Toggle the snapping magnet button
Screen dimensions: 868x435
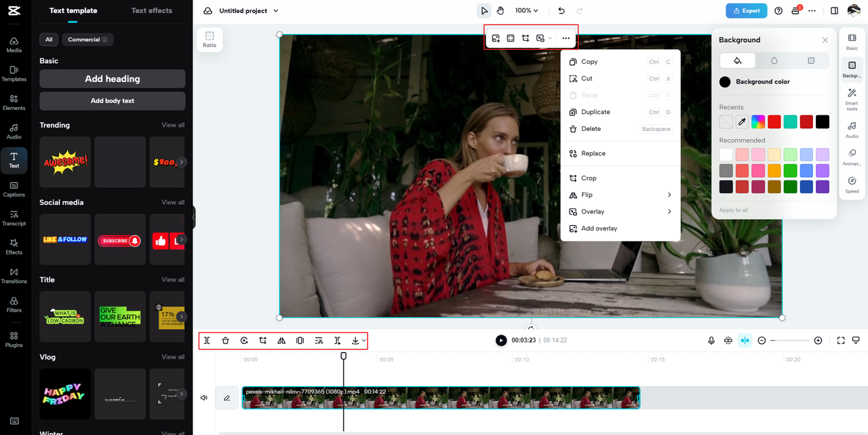tap(745, 341)
